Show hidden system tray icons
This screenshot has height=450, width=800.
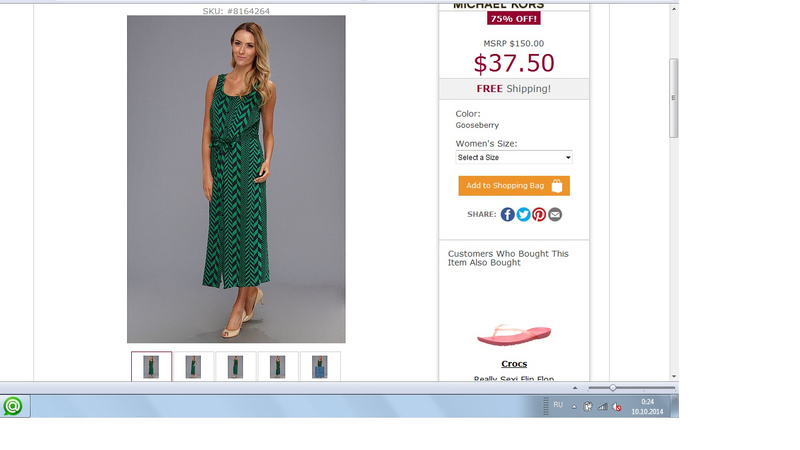pyautogui.click(x=574, y=407)
